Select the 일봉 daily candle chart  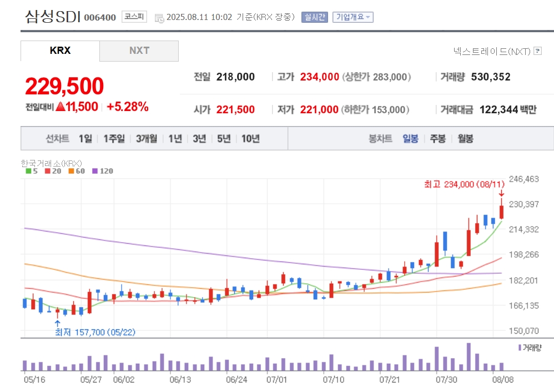[410, 139]
